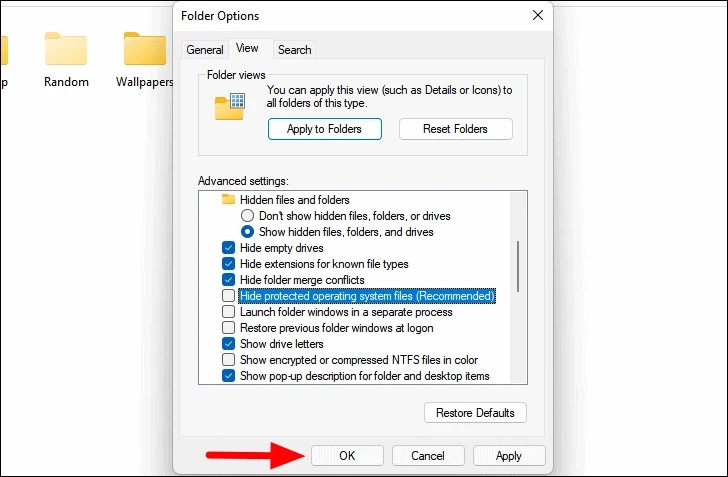This screenshot has width=728, height=477.
Task: Enable Restore previous folder windows at logon
Action: (228, 328)
